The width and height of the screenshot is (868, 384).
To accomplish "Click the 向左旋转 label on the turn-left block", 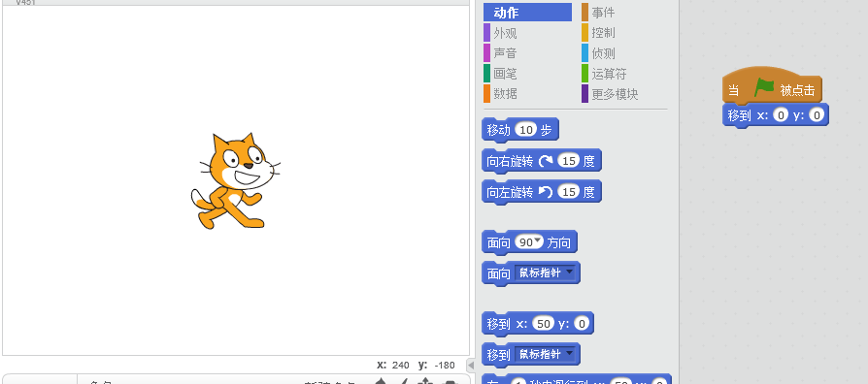I will coord(510,192).
